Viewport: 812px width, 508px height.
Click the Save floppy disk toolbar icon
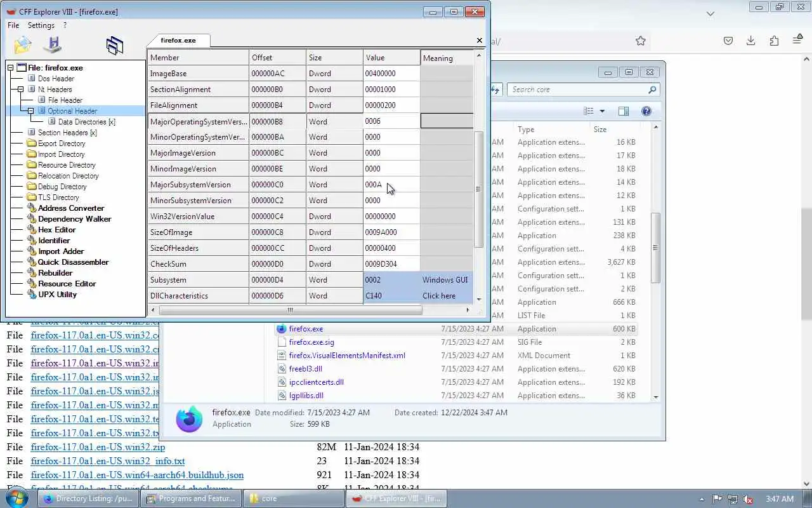coord(52,45)
